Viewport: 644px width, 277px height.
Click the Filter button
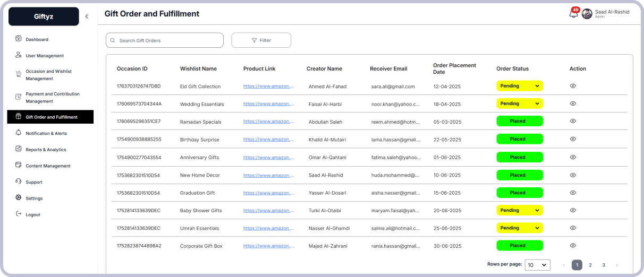coord(261,40)
